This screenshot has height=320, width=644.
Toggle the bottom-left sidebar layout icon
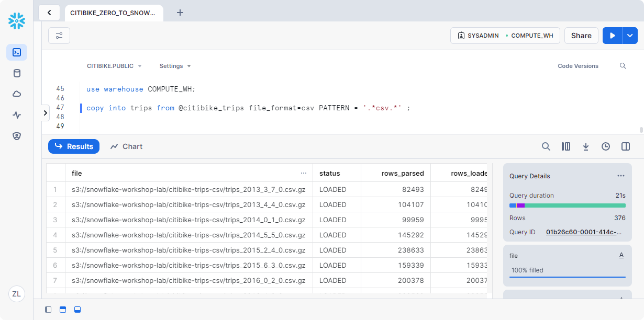pos(48,310)
